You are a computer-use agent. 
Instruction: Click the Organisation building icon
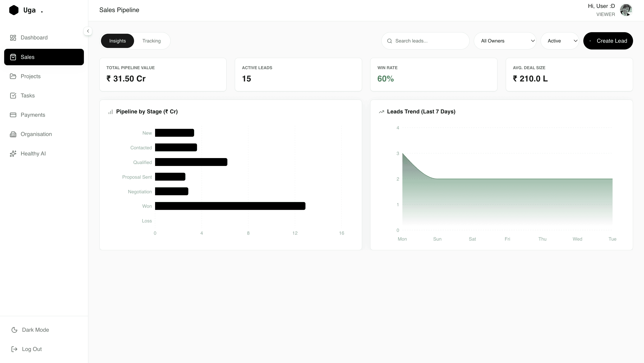click(13, 134)
